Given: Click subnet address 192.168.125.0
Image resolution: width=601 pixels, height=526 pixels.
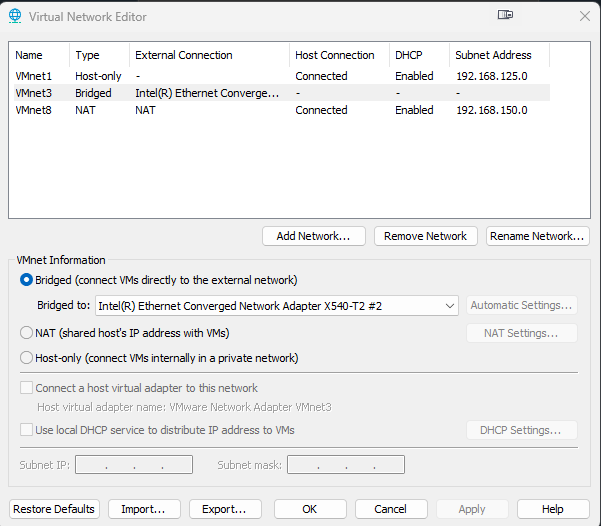Looking at the screenshot, I should click(492, 76).
